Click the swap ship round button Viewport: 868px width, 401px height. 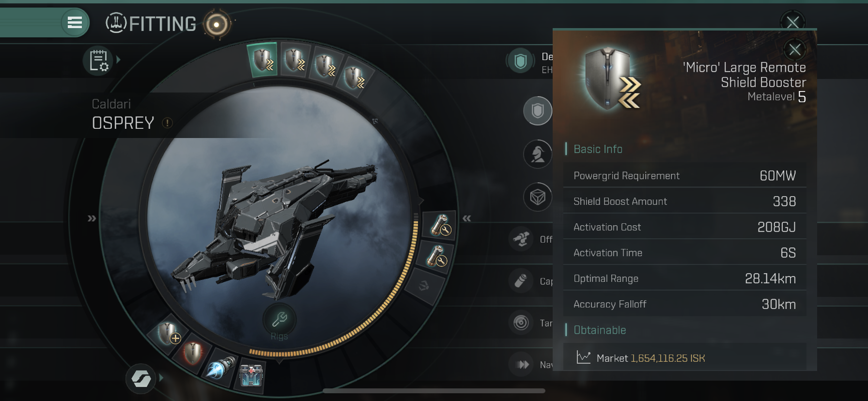tap(141, 379)
